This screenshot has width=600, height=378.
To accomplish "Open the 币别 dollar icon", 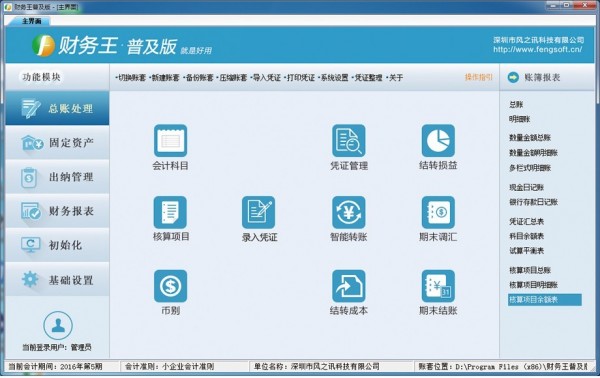I will click(x=170, y=286).
